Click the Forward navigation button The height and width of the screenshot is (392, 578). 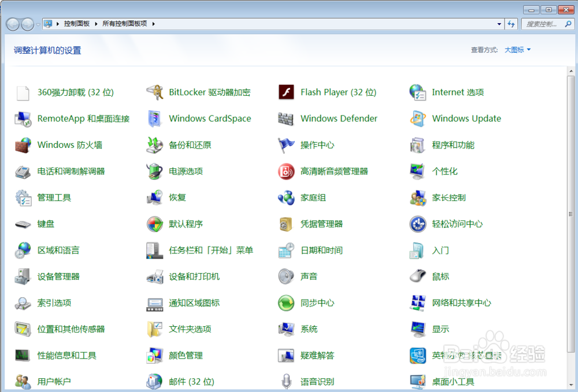(x=28, y=24)
